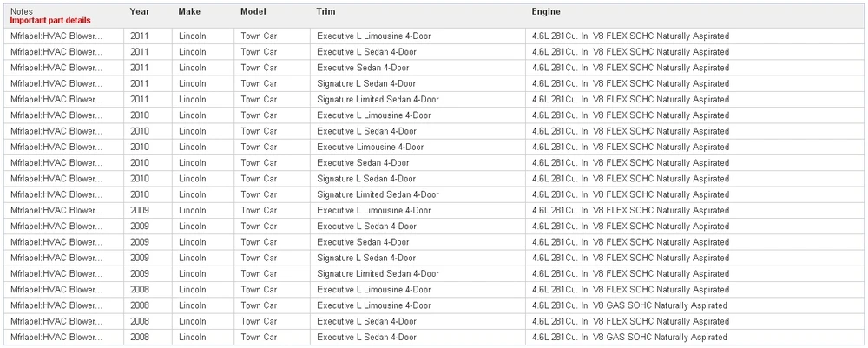Select the 2010 Executive Limousine 4-Door trim cell
This screenshot has width=868, height=348.
(x=371, y=148)
